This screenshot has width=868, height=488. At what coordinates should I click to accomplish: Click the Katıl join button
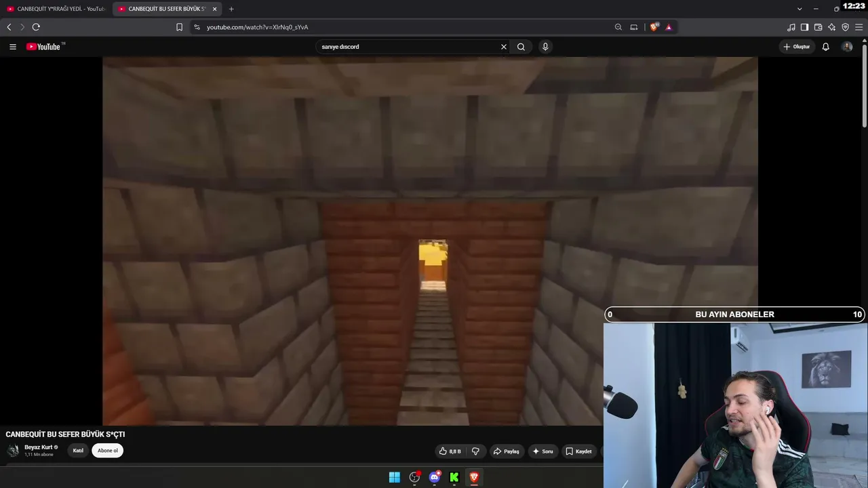(x=78, y=451)
